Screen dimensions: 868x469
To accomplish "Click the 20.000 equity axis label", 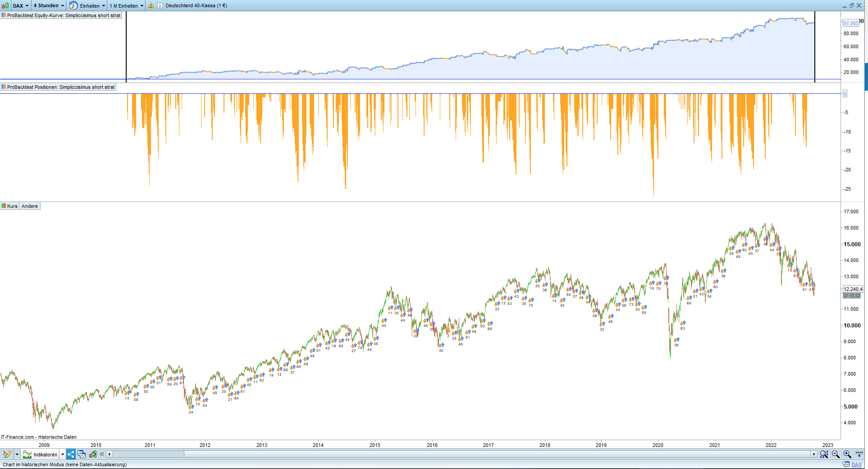I will [851, 72].
